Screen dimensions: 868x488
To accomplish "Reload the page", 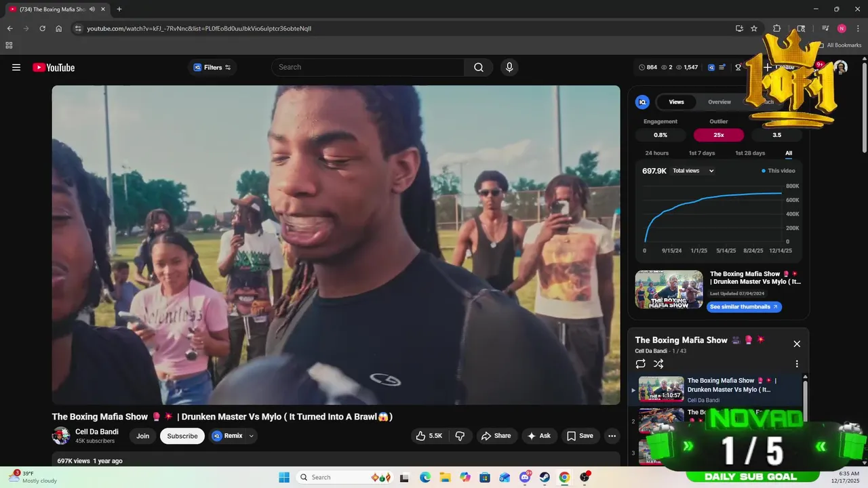I will tap(42, 28).
